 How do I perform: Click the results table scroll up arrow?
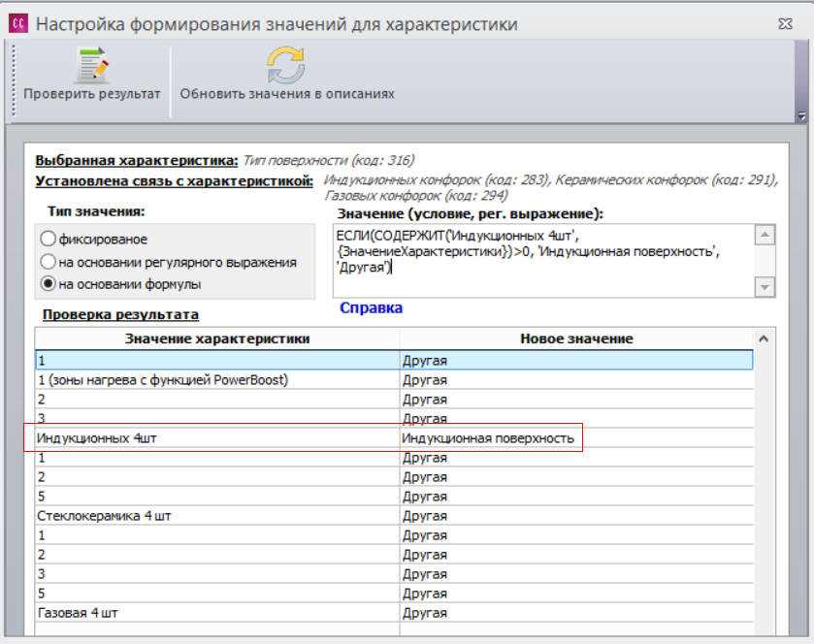point(764,338)
